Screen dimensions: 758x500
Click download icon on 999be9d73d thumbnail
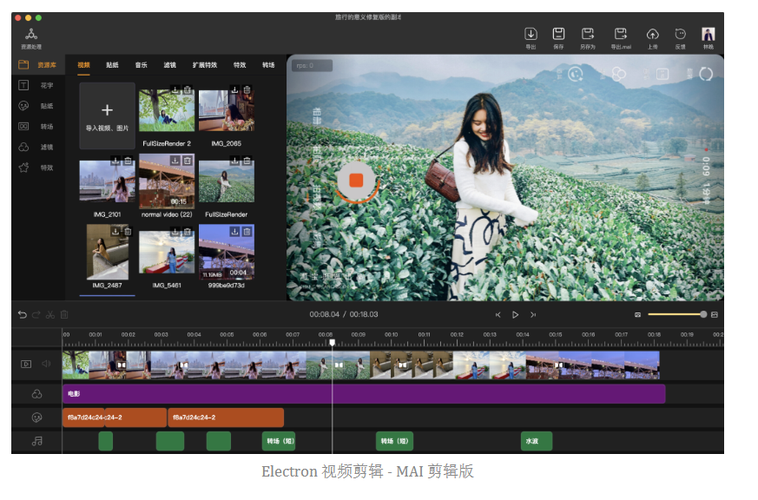pos(234,232)
